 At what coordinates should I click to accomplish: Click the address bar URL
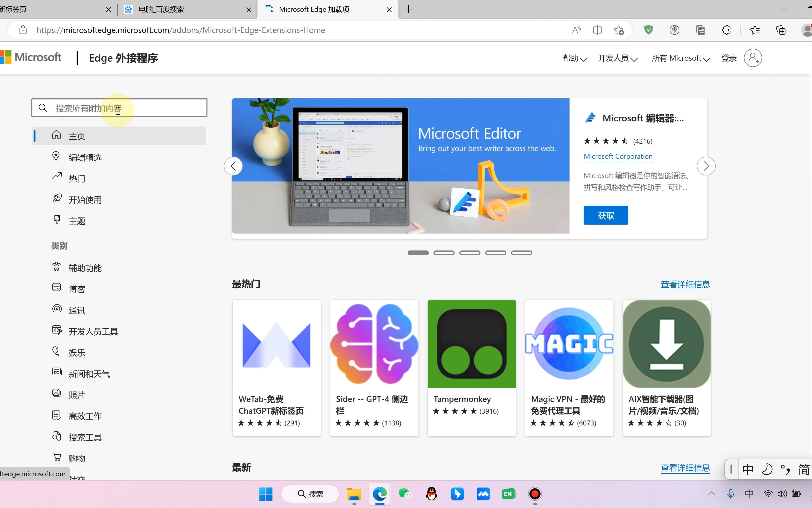(x=181, y=30)
